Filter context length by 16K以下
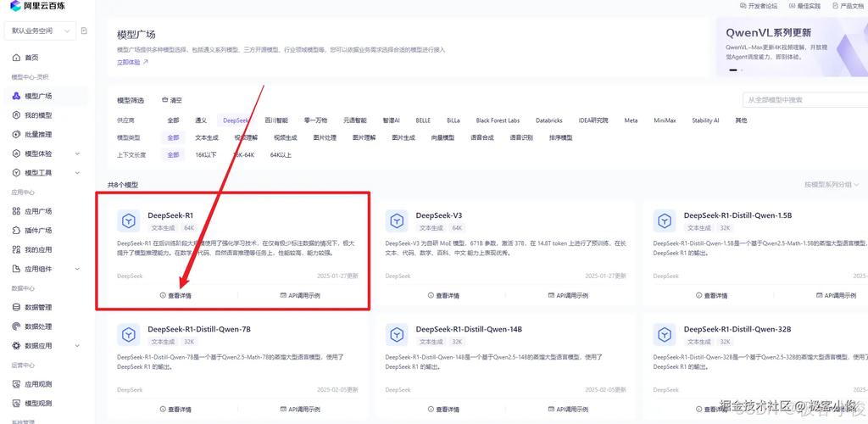Screen dimensions: 868x424 (x=205, y=155)
